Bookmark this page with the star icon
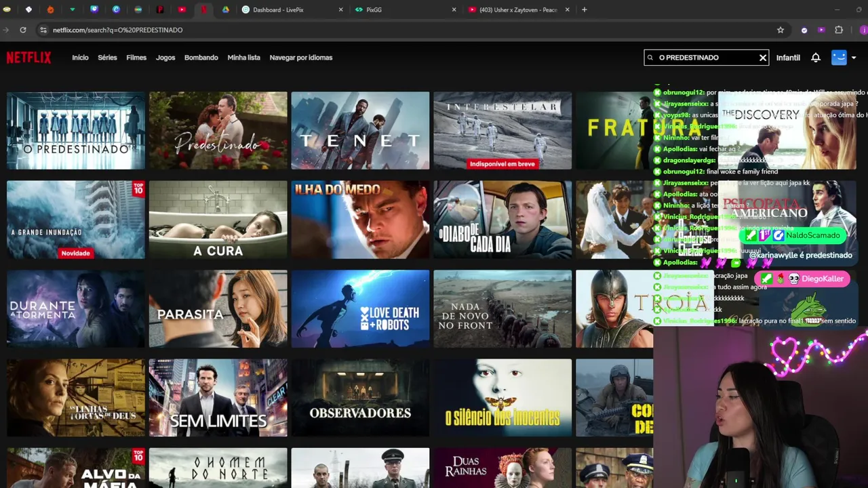 coord(781,30)
